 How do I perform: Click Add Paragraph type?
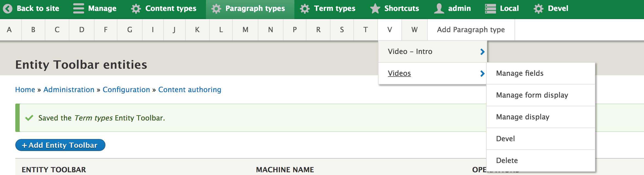(x=471, y=30)
